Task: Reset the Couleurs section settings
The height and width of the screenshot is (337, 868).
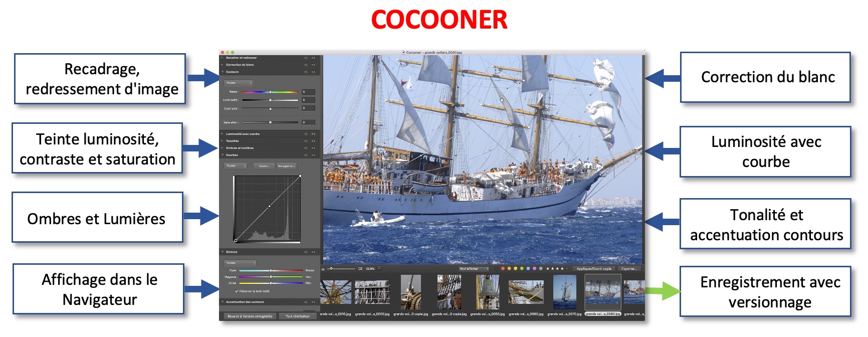Action: coord(306,72)
